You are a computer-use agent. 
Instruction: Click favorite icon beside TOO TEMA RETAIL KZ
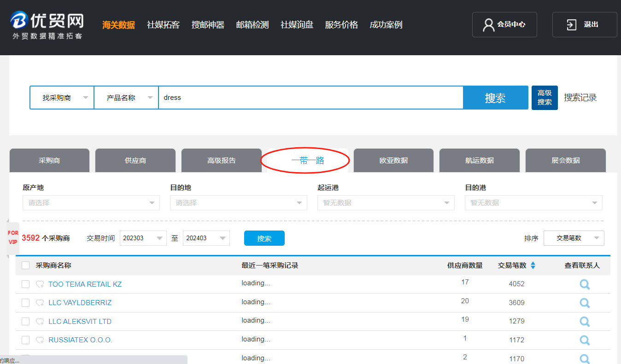point(40,284)
